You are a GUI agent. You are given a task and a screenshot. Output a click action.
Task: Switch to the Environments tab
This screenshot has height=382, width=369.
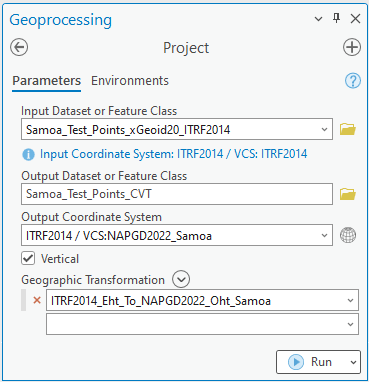(x=130, y=81)
